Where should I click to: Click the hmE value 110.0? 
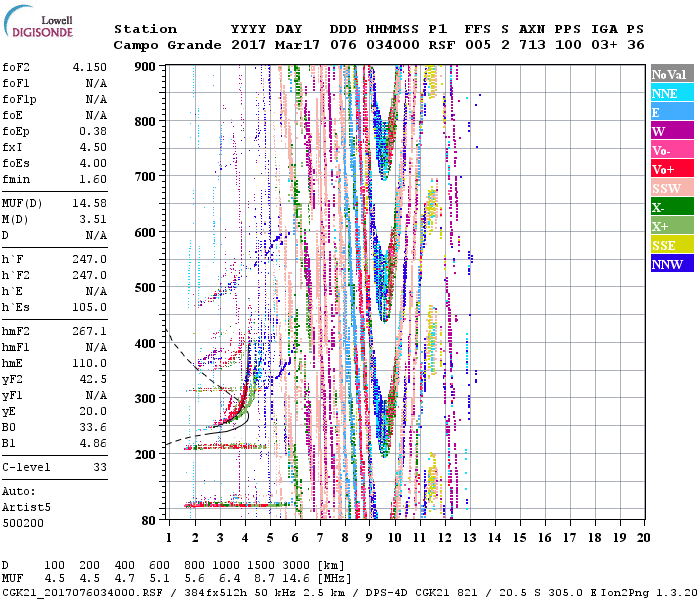[90, 363]
